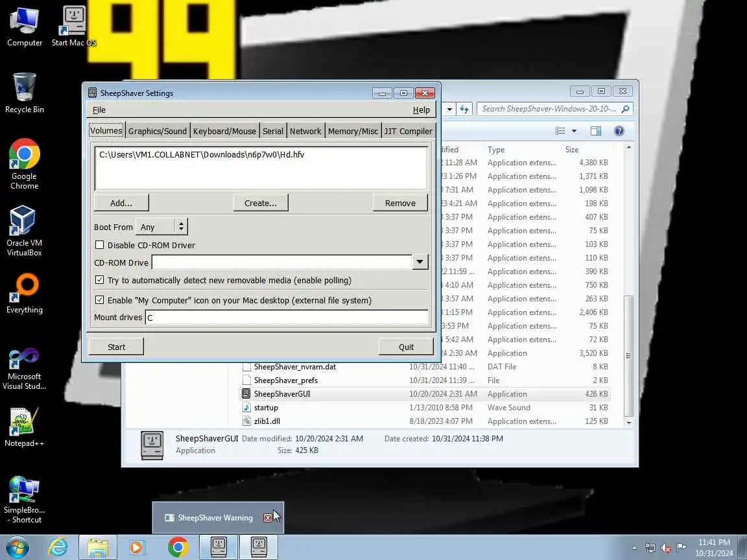747x560 pixels.
Task: Click the Explorer refresh arrows button
Action: [464, 109]
